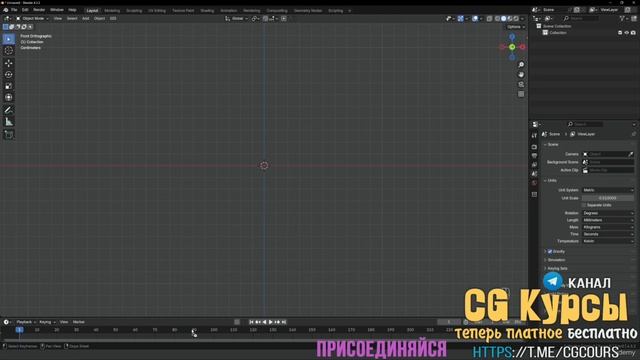Image resolution: width=640 pixels, height=360 pixels.
Task: Open the Global orientation dropdown
Action: coord(237,18)
